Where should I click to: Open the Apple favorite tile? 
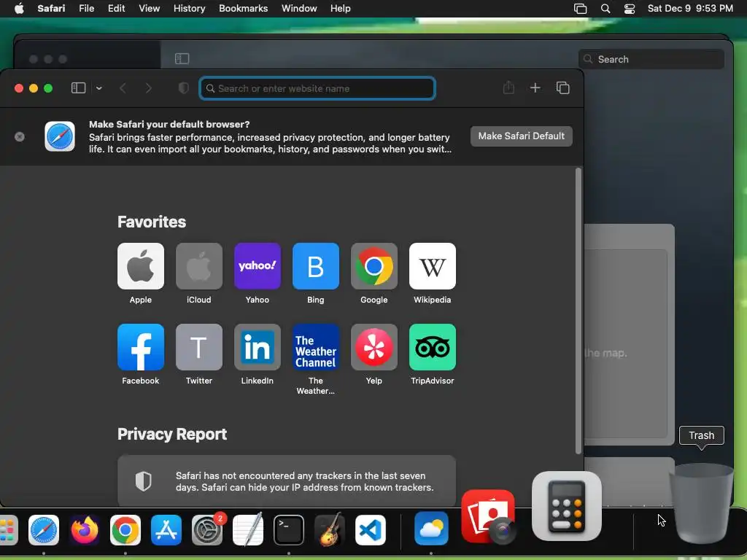141,266
